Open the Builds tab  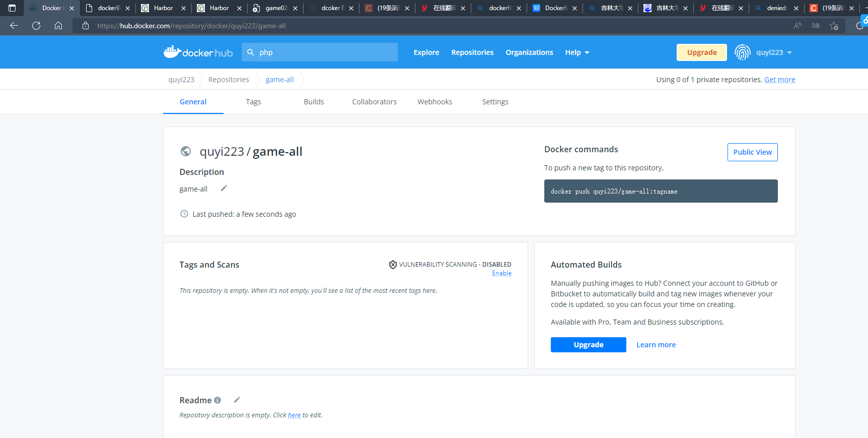coord(314,102)
